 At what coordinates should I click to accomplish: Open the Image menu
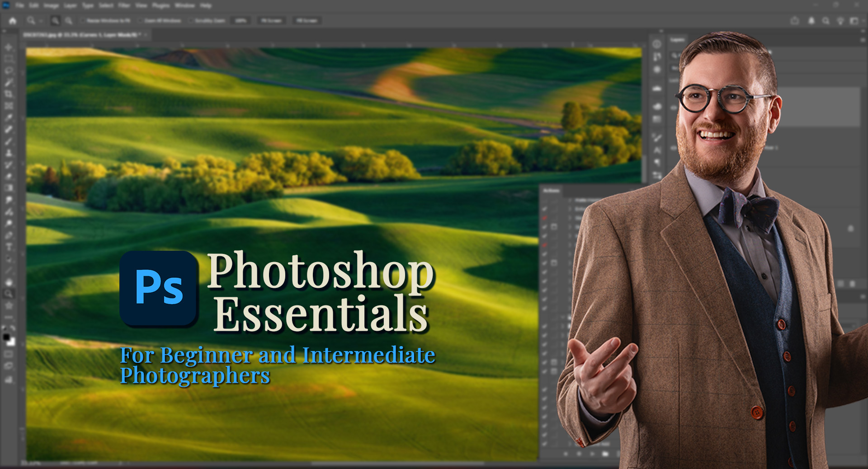click(51, 5)
